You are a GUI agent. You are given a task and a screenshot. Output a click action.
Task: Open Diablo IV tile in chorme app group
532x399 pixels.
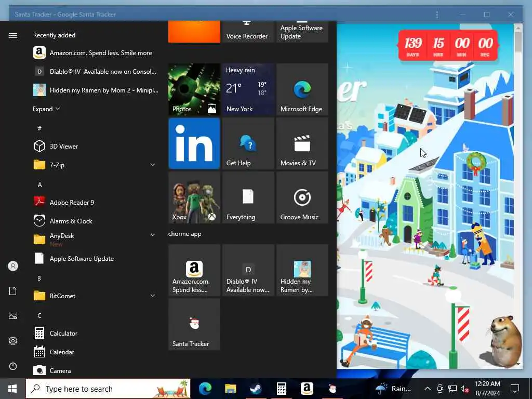[248, 270]
